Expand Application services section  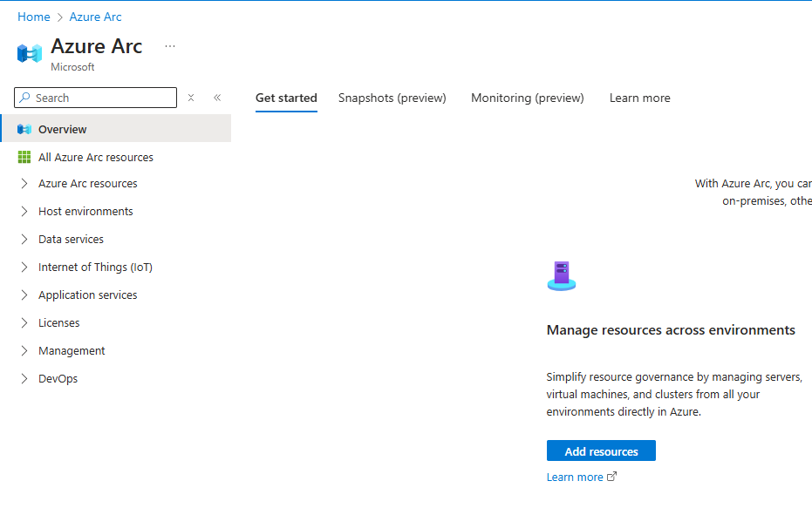tap(24, 295)
